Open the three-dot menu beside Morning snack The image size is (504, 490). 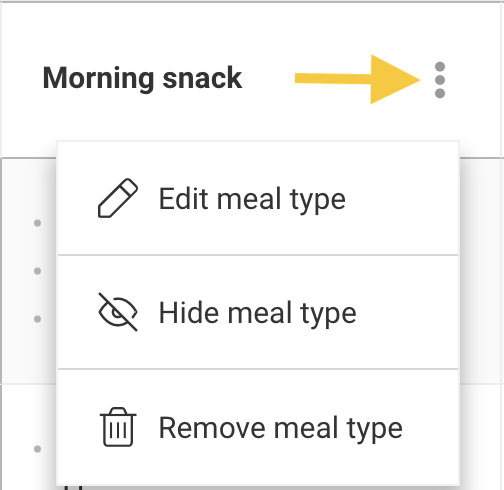coord(440,80)
